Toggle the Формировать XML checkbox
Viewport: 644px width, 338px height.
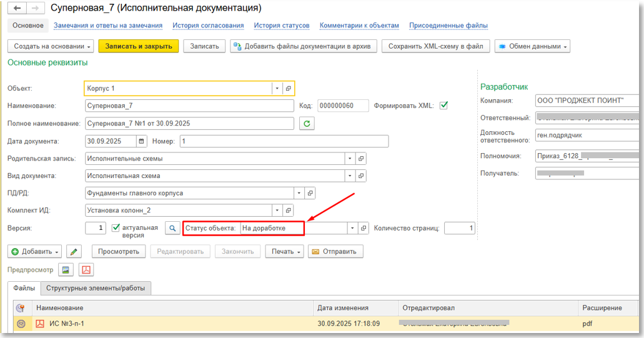[x=443, y=106]
